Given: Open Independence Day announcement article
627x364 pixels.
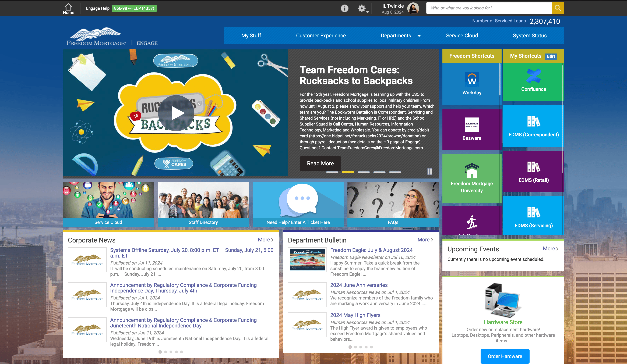Looking at the screenshot, I should pyautogui.click(x=183, y=288).
